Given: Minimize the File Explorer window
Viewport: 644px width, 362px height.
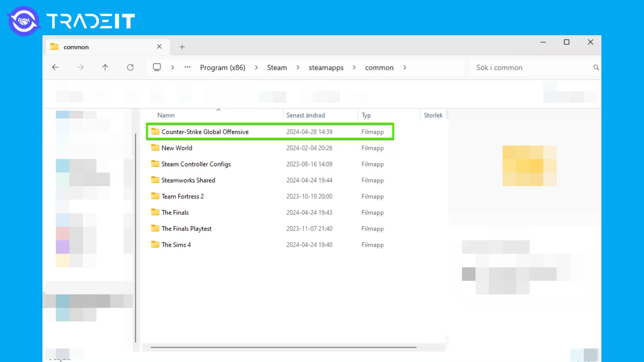Looking at the screenshot, I should tap(543, 42).
